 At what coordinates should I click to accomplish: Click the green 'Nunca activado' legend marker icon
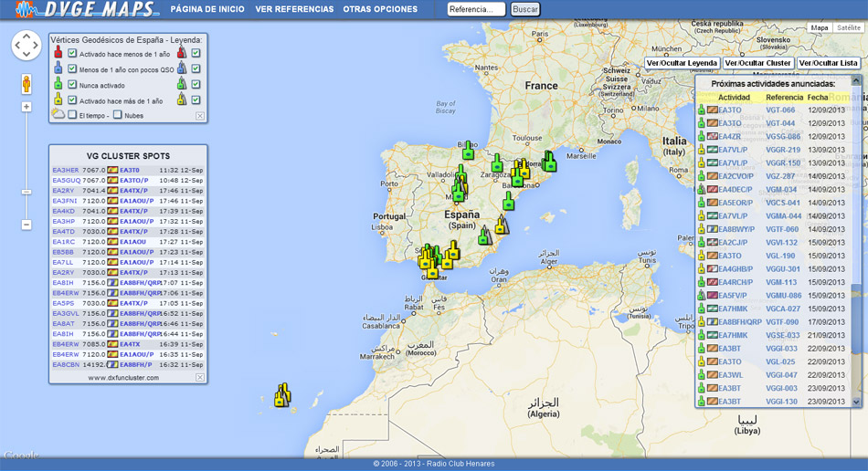click(58, 84)
